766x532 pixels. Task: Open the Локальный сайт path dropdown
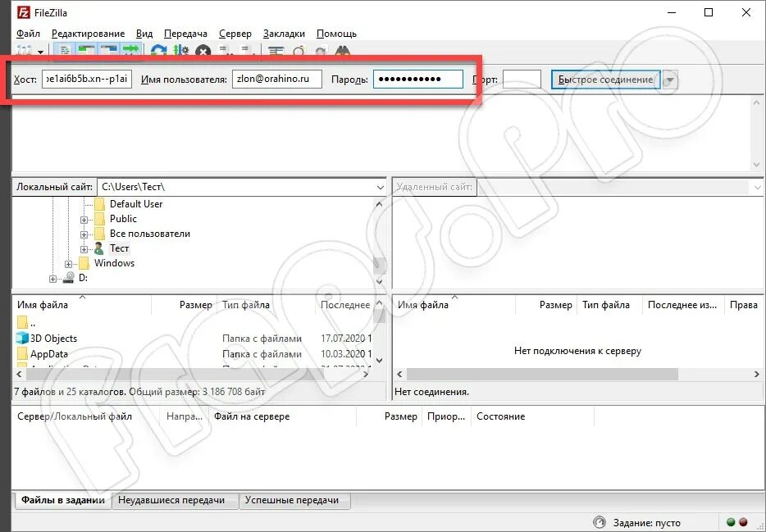click(x=380, y=187)
